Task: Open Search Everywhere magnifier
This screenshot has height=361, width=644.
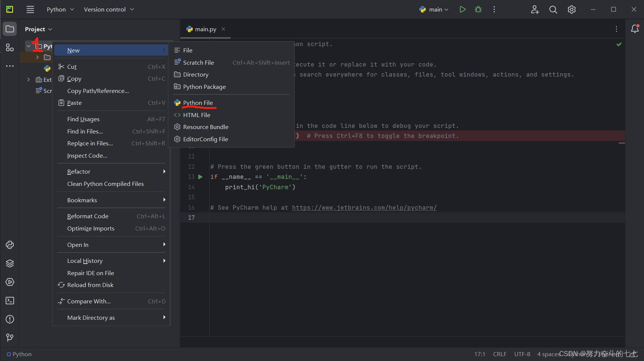Action: pos(553,9)
